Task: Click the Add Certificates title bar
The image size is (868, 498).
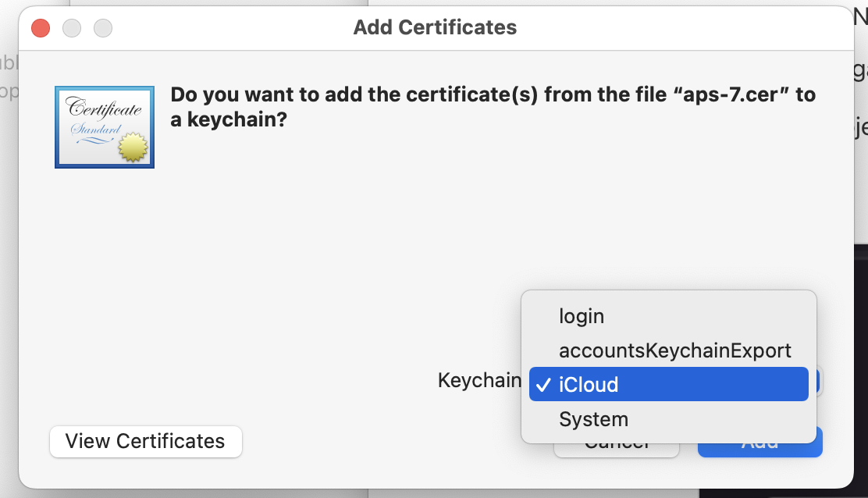Action: click(x=435, y=28)
